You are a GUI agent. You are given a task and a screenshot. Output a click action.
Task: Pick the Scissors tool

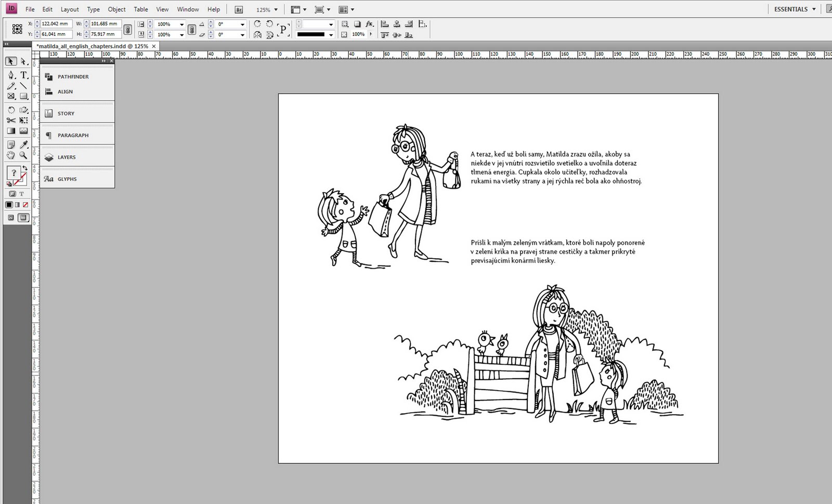pyautogui.click(x=11, y=120)
